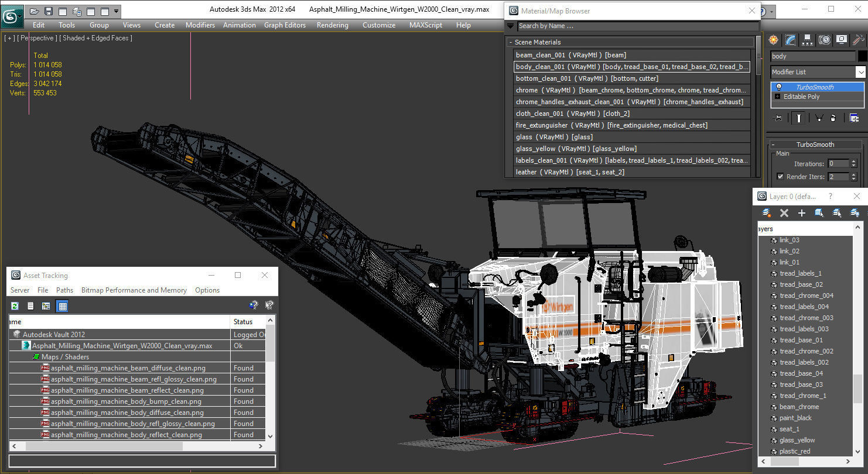Click Make Unique icon under modifier stack
This screenshot has width=868, height=474.
[x=819, y=118]
